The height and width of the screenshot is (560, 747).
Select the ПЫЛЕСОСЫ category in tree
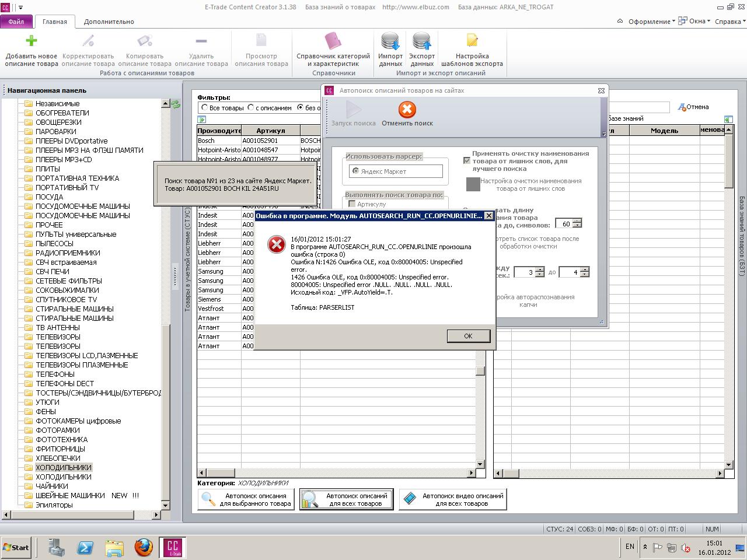[x=55, y=243]
